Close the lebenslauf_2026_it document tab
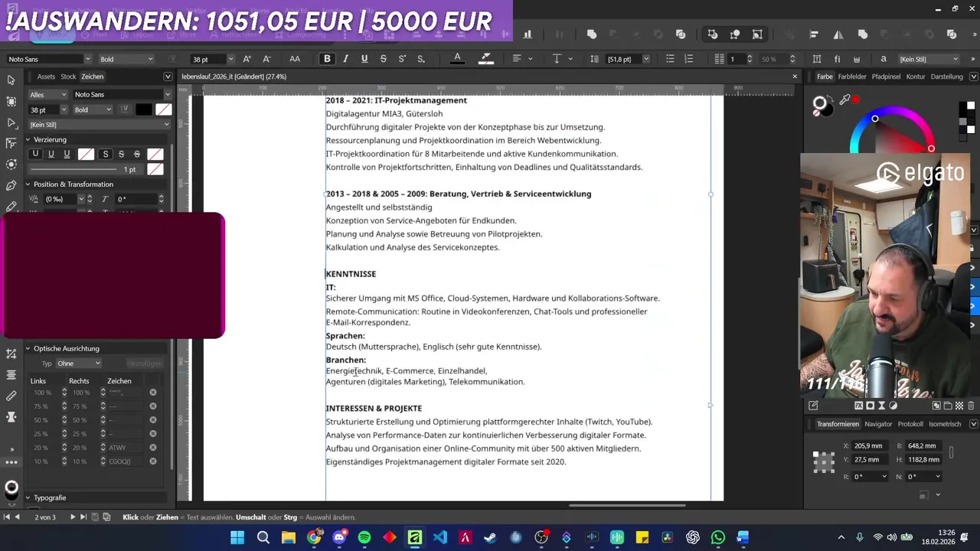The width and height of the screenshot is (980, 551). (795, 77)
